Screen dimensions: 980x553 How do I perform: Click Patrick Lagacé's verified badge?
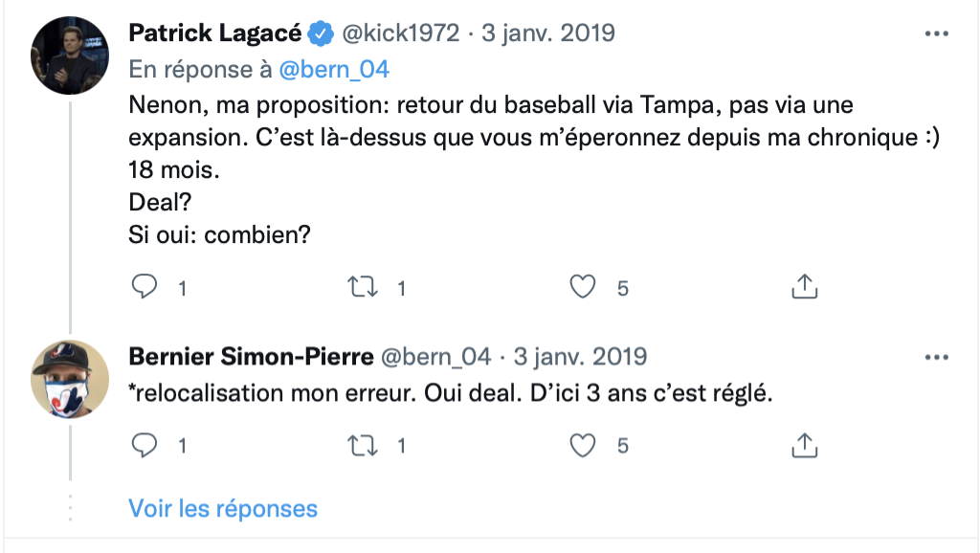(321, 34)
